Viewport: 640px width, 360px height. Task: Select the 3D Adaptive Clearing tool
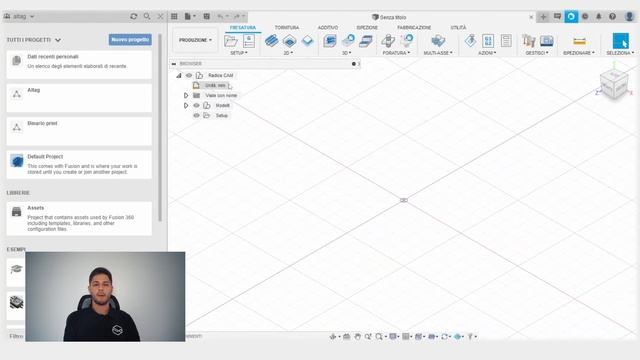[330, 41]
